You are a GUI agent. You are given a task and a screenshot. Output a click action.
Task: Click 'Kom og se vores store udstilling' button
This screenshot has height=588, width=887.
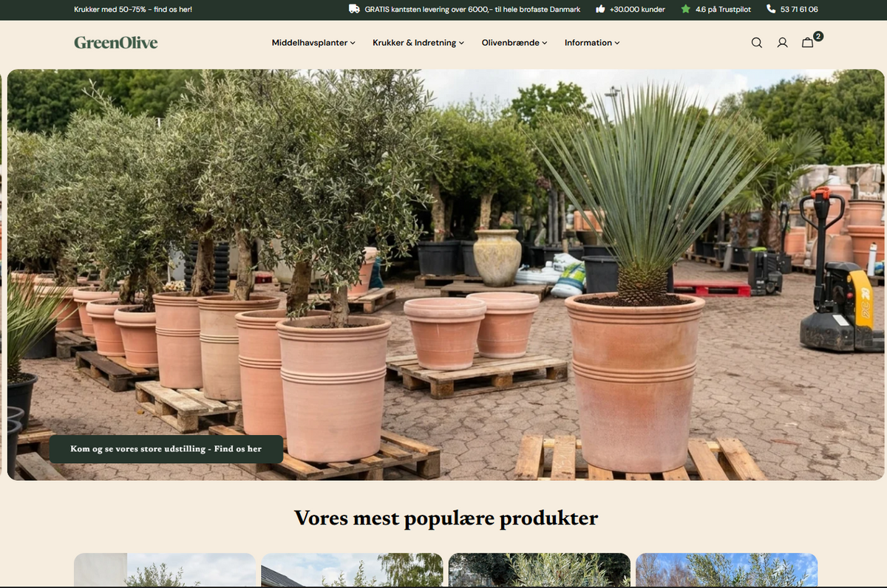click(166, 449)
